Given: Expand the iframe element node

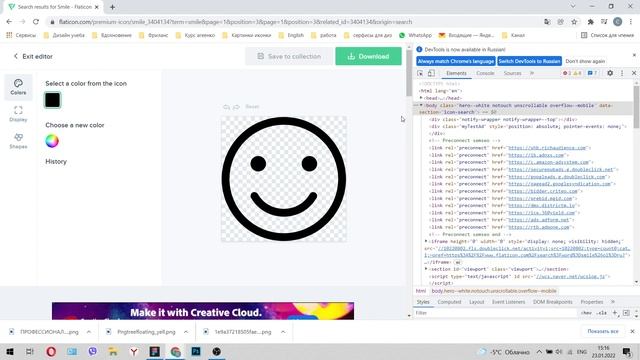Looking at the screenshot, I should [x=426, y=241].
